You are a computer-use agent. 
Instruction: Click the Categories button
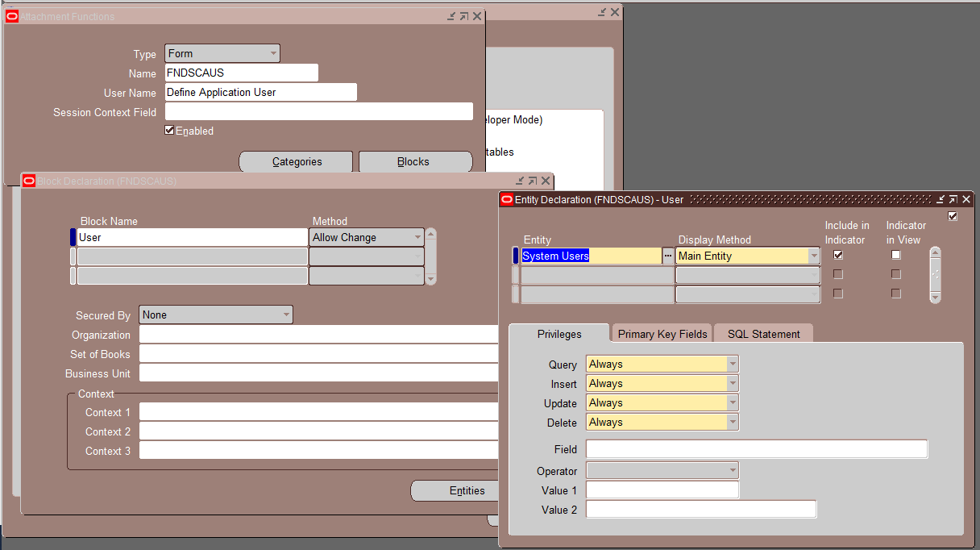point(296,161)
